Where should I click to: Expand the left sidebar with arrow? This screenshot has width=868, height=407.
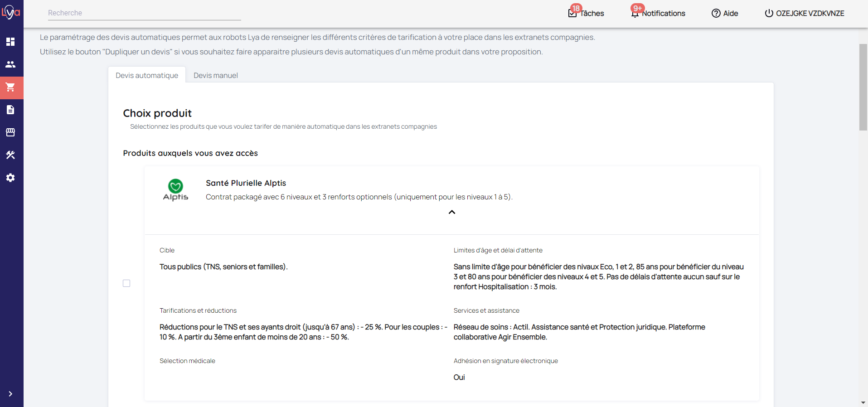[10, 394]
